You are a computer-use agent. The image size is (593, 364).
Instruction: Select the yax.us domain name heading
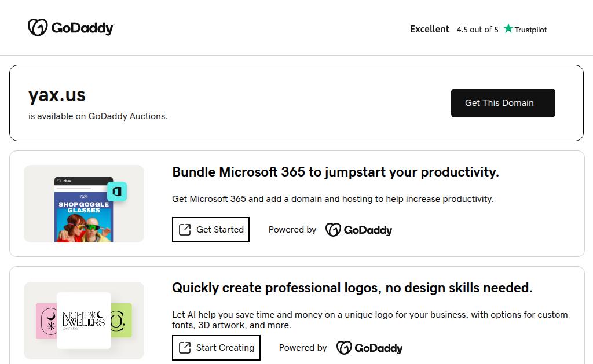coord(57,95)
